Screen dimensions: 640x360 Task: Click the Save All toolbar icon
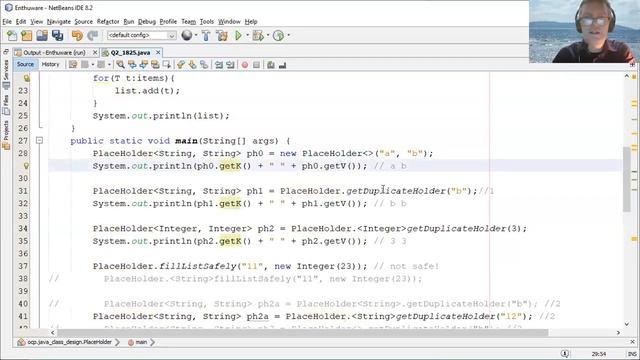(x=58, y=36)
